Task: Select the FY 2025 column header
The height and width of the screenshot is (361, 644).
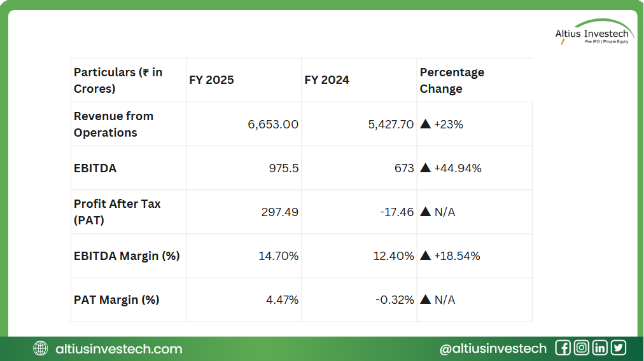Action: [211, 80]
